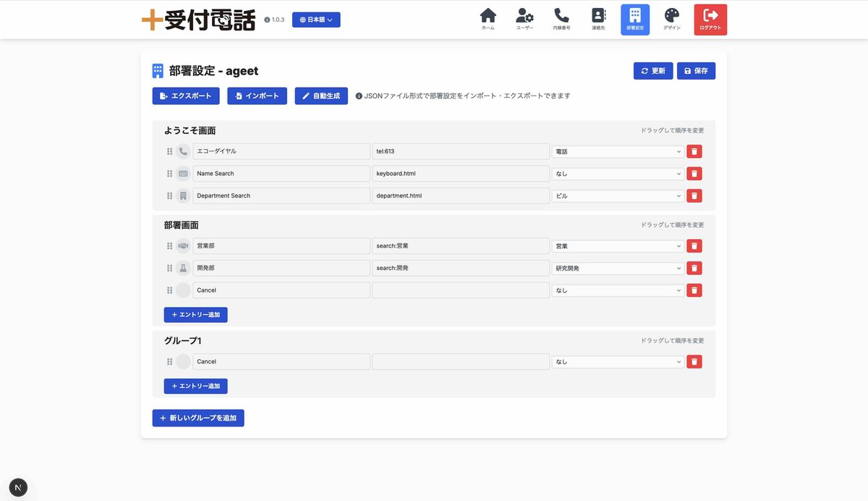Delete the Cancel entry in グループ1
The height and width of the screenshot is (501, 868).
694,361
